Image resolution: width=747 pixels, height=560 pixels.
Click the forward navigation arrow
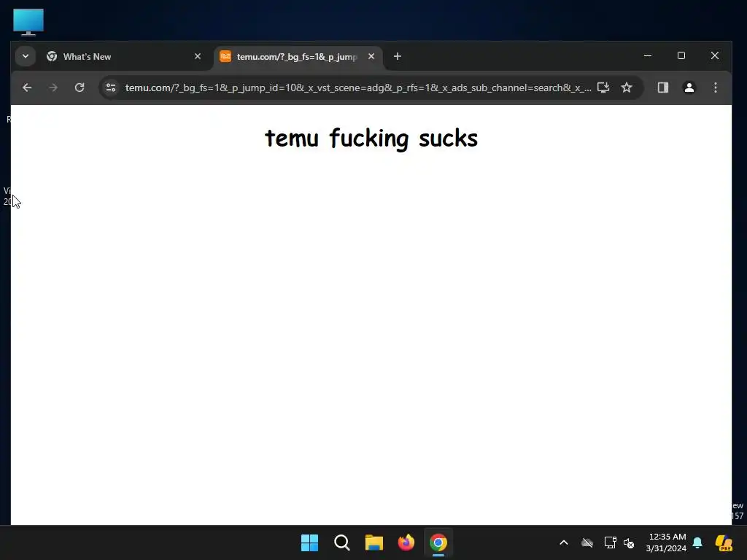pyautogui.click(x=53, y=87)
